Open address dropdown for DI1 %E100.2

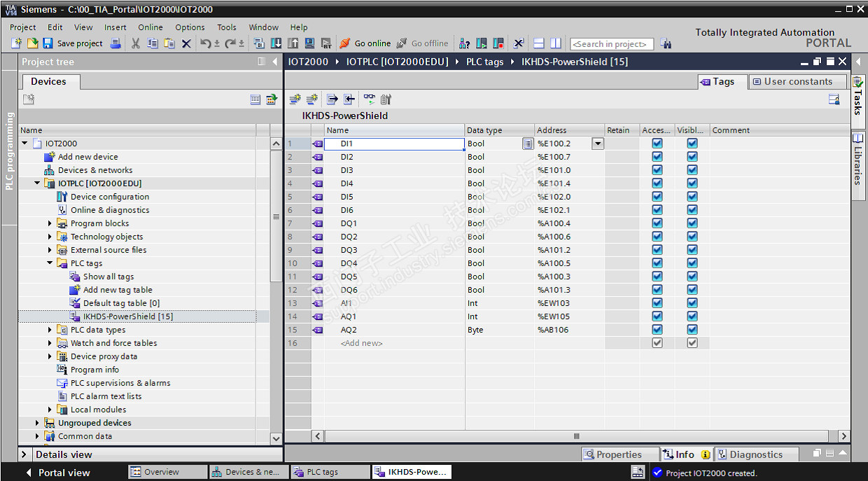598,144
